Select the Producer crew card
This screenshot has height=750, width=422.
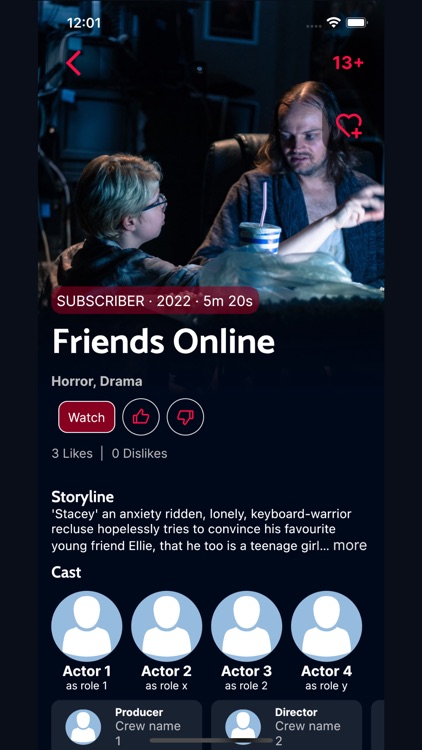pos(126,725)
